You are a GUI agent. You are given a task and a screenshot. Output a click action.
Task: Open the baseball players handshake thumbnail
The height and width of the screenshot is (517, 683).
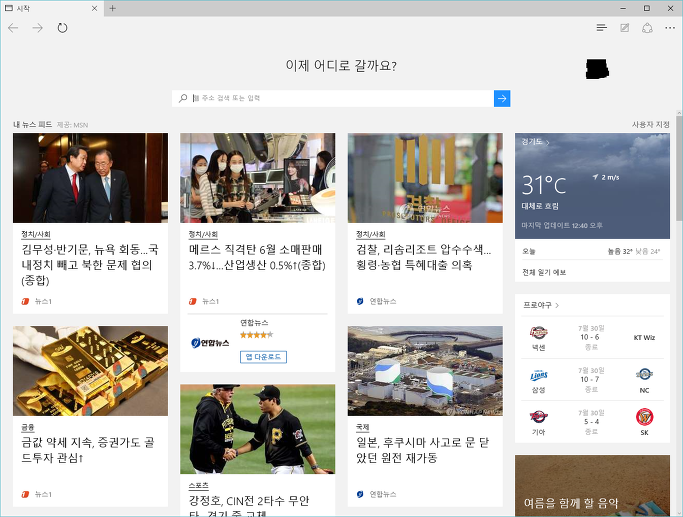(x=257, y=429)
